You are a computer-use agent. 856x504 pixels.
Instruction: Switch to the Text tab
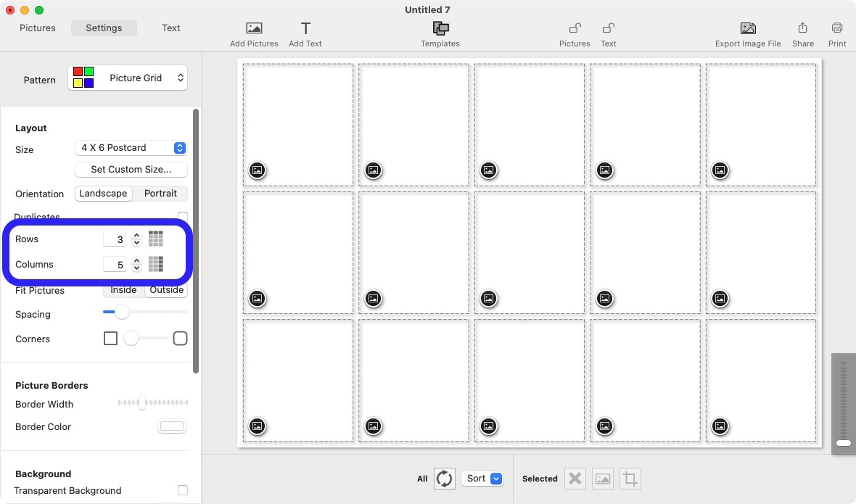click(171, 28)
